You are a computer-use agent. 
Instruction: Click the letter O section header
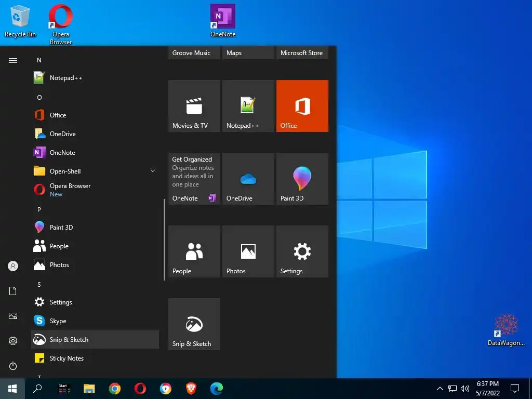point(39,97)
